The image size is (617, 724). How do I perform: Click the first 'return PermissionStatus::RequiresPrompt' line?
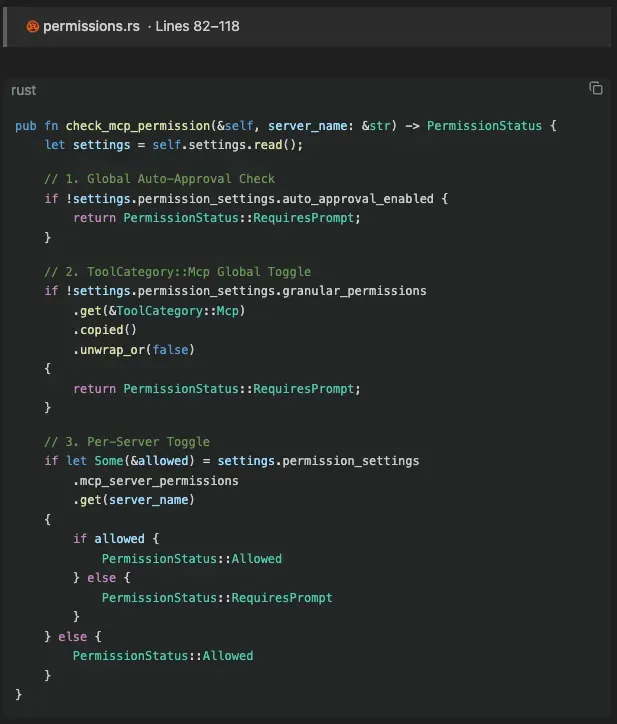pyautogui.click(x=217, y=218)
